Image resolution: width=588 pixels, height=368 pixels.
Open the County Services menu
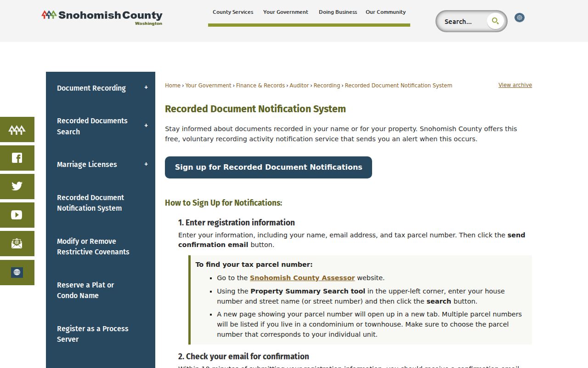233,12
